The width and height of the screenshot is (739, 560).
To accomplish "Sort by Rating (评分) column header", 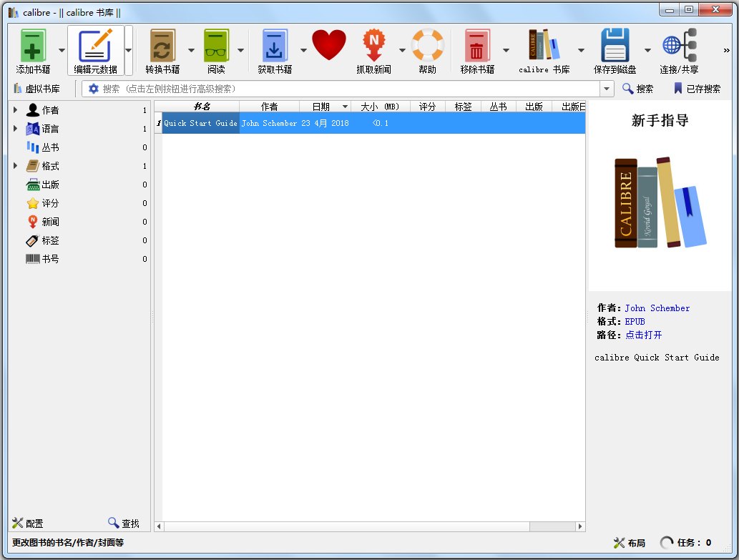I will click(428, 107).
